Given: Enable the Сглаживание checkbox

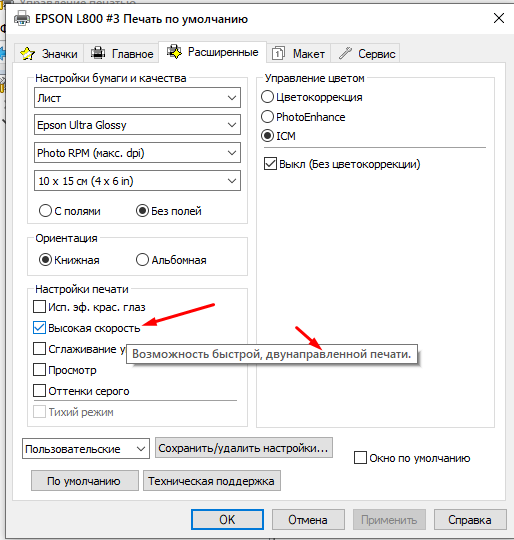Looking at the screenshot, I should coord(39,349).
